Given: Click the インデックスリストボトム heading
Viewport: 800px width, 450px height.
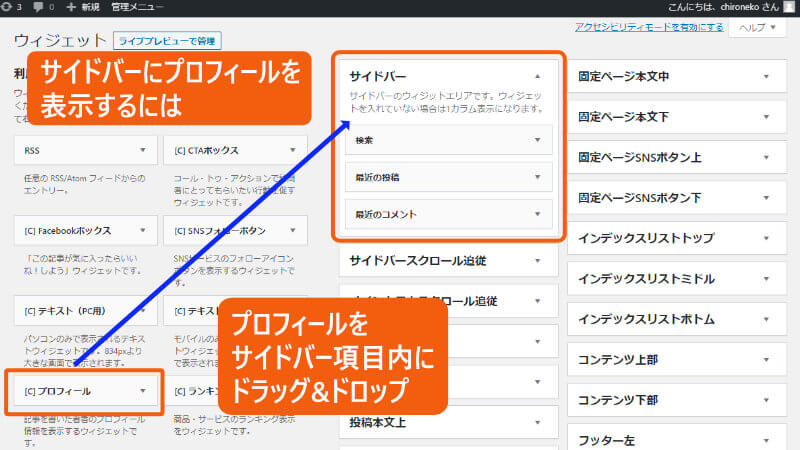Looking at the screenshot, I should 646,319.
